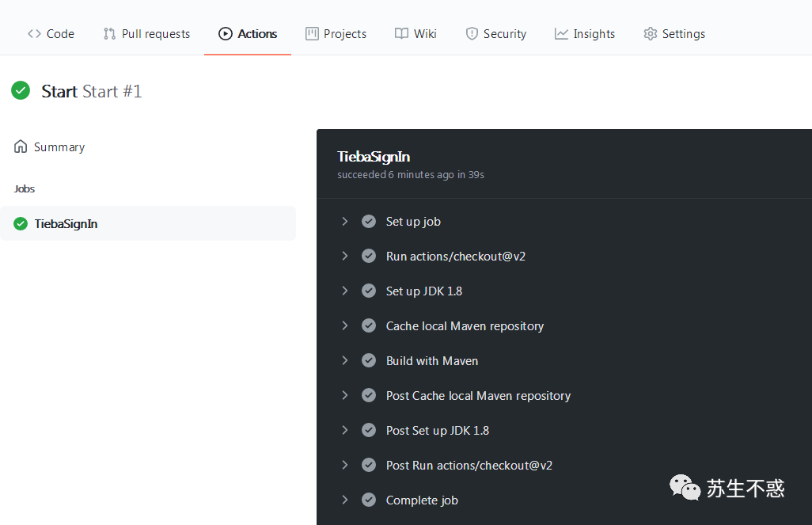This screenshot has width=812, height=525.
Task: Click check status icon for Run actions/checkout@v2
Action: [x=369, y=256]
